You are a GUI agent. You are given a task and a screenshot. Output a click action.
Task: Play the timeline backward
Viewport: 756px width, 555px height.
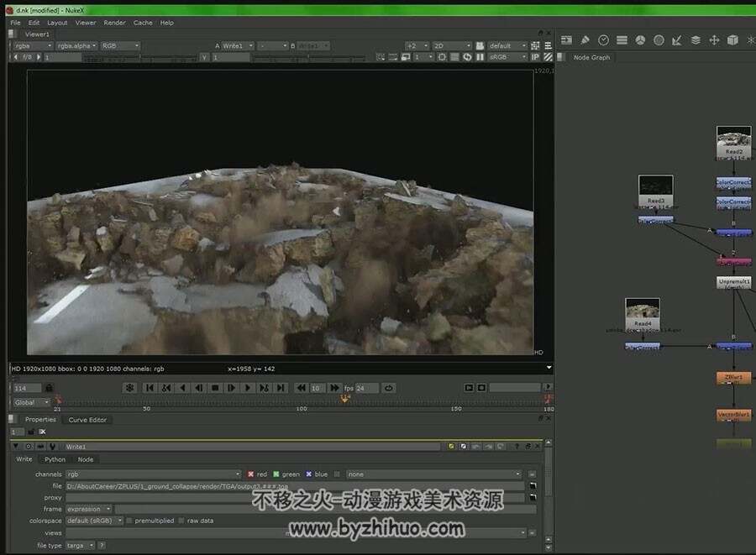(x=182, y=388)
